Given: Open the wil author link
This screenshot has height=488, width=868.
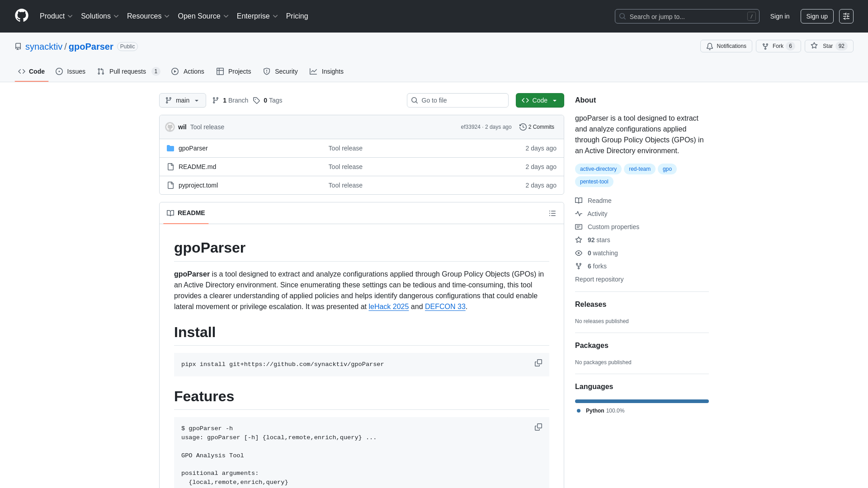Looking at the screenshot, I should pyautogui.click(x=182, y=127).
